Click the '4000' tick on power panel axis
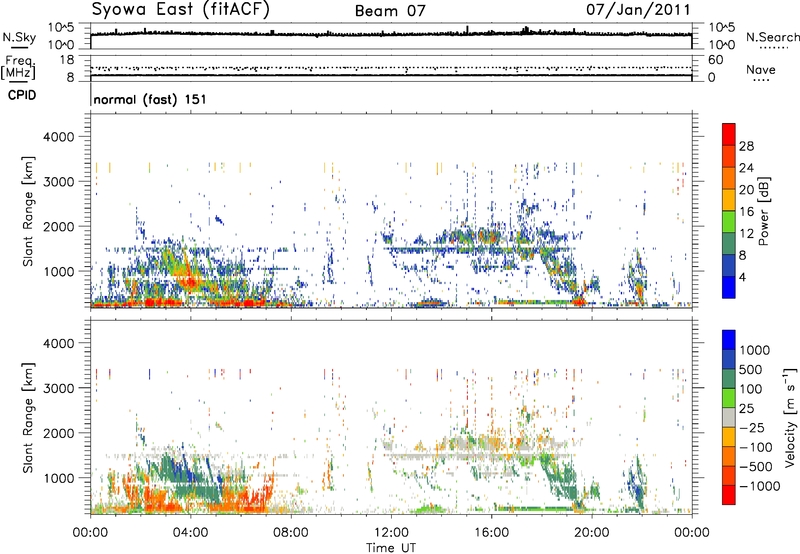This screenshot has width=800, height=554. tap(58, 137)
